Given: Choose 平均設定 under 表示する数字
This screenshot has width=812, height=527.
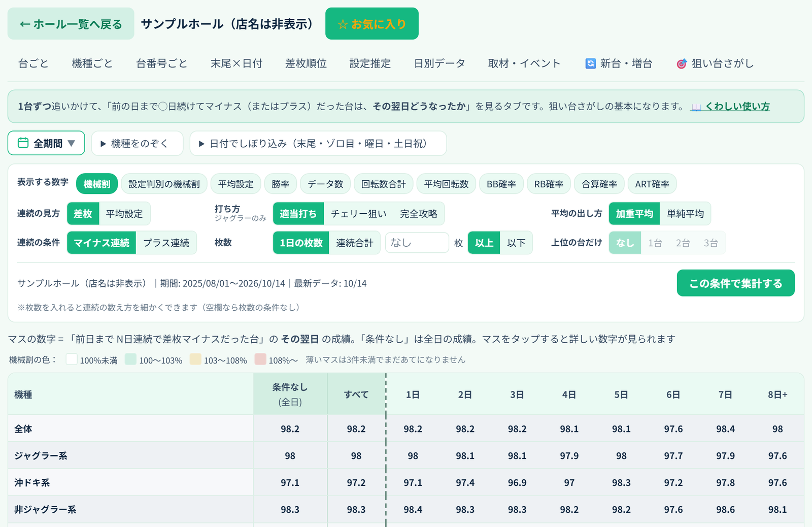Looking at the screenshot, I should (x=236, y=184).
